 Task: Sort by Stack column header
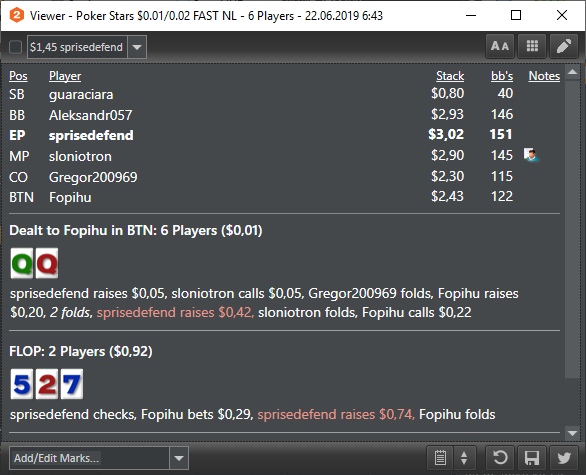pyautogui.click(x=450, y=76)
